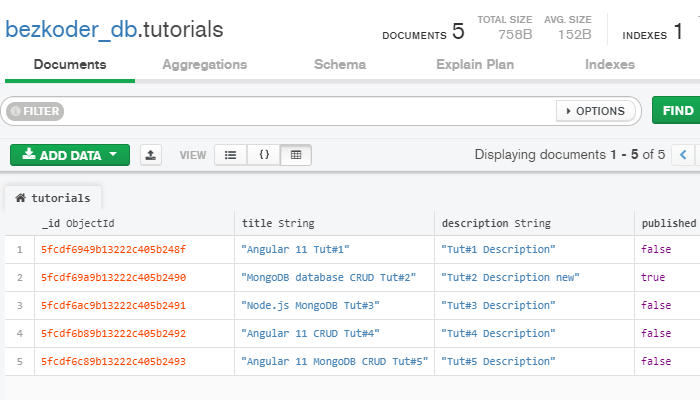700x400 pixels.
Task: Click title "Node.js MongoDB Tut#3"
Action: pyautogui.click(x=310, y=306)
